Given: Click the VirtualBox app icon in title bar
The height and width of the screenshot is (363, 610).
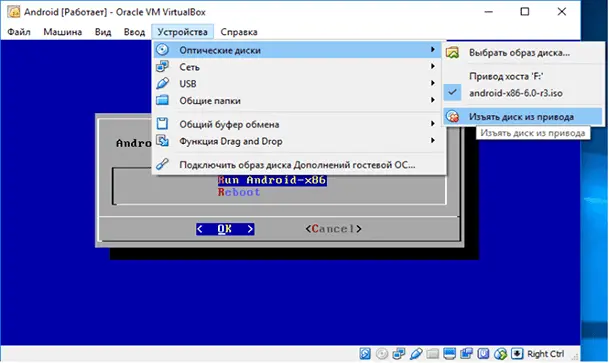Looking at the screenshot, I should point(14,12).
